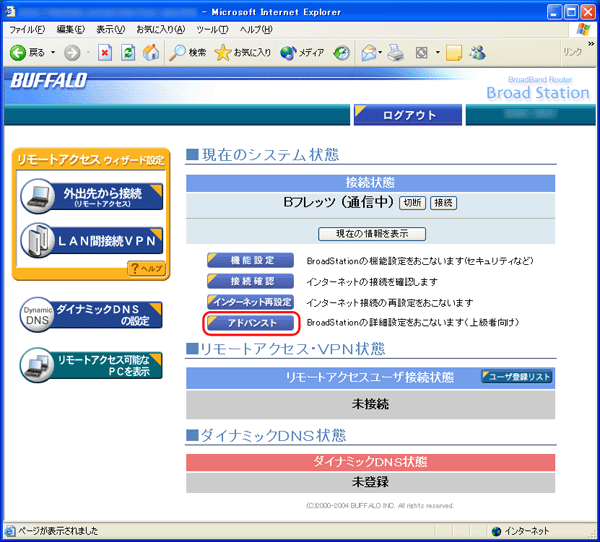Expand the Back button history dropdown arrow

coord(53,53)
